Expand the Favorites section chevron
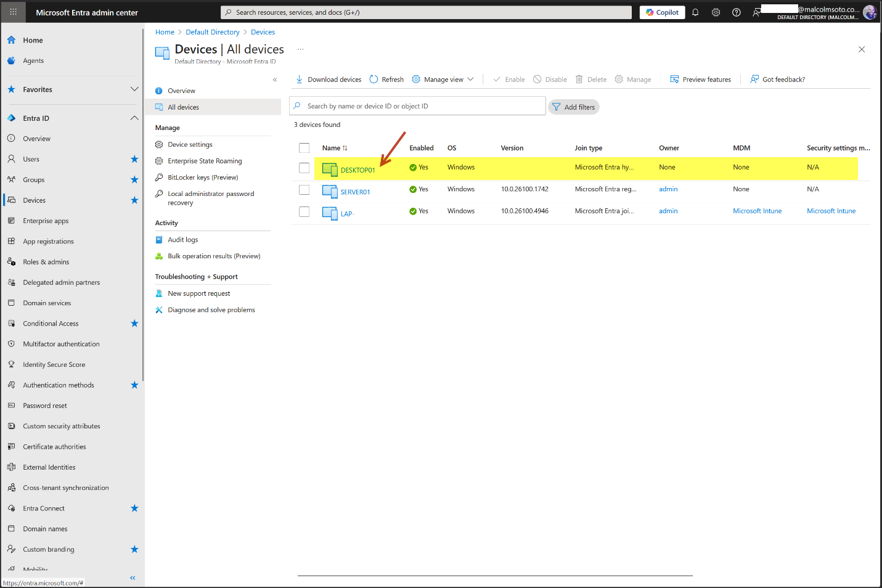 click(x=134, y=89)
